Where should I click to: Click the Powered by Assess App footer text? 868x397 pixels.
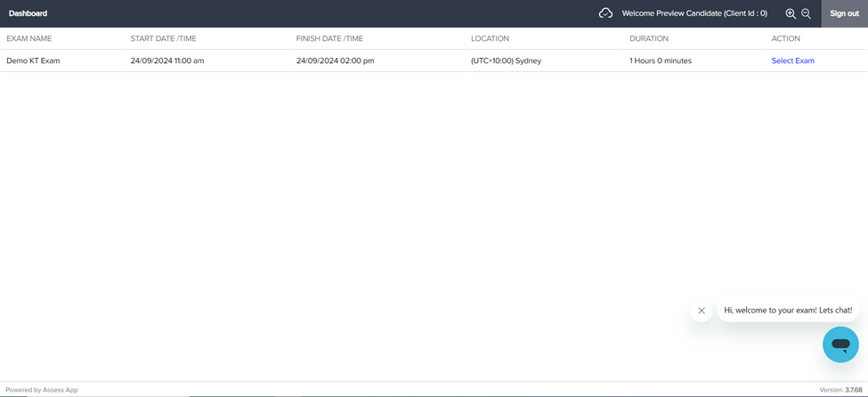click(42, 390)
